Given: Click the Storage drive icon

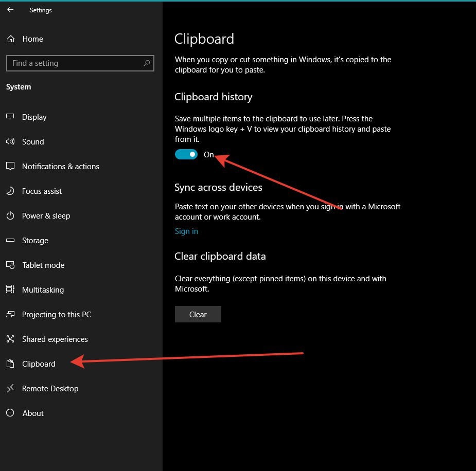Looking at the screenshot, I should 10,240.
